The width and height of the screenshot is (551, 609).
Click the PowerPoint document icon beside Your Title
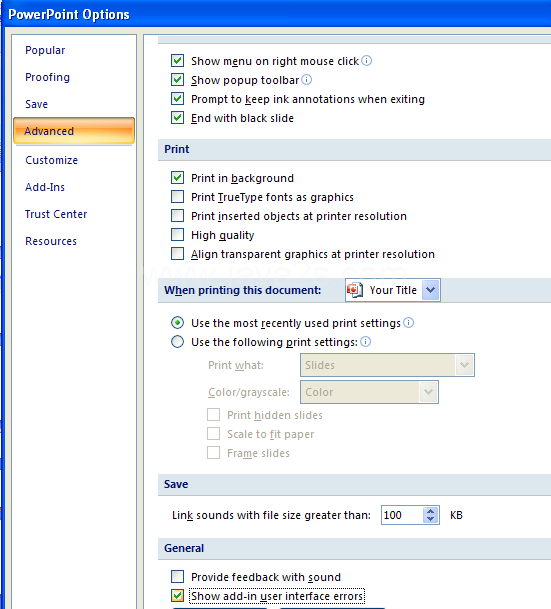355,290
